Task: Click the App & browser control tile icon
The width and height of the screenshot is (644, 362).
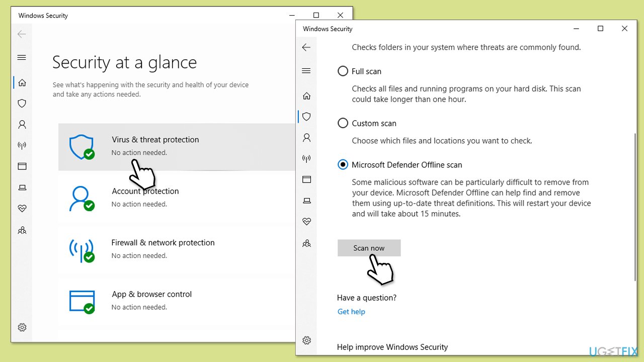Action: tap(82, 301)
